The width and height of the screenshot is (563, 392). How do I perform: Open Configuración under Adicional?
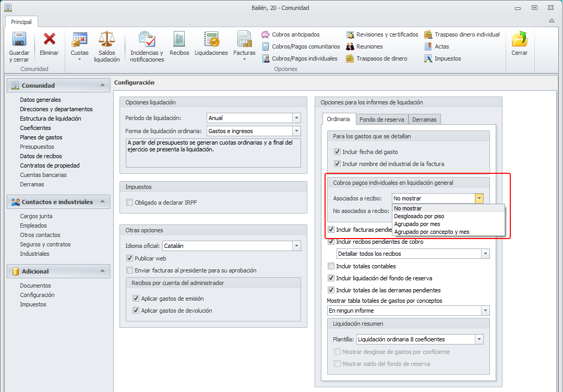pyautogui.click(x=37, y=294)
